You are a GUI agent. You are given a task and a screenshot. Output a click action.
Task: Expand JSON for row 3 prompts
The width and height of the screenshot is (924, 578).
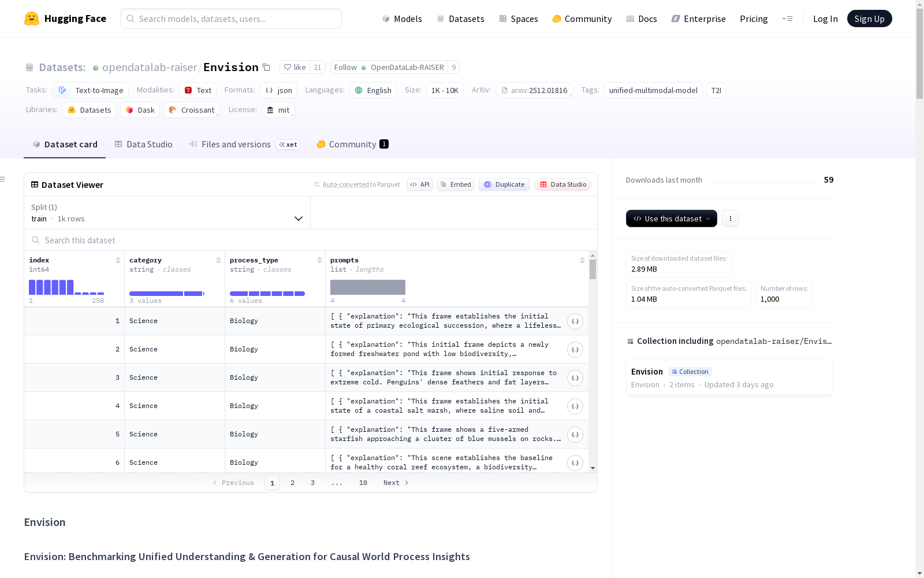point(575,378)
